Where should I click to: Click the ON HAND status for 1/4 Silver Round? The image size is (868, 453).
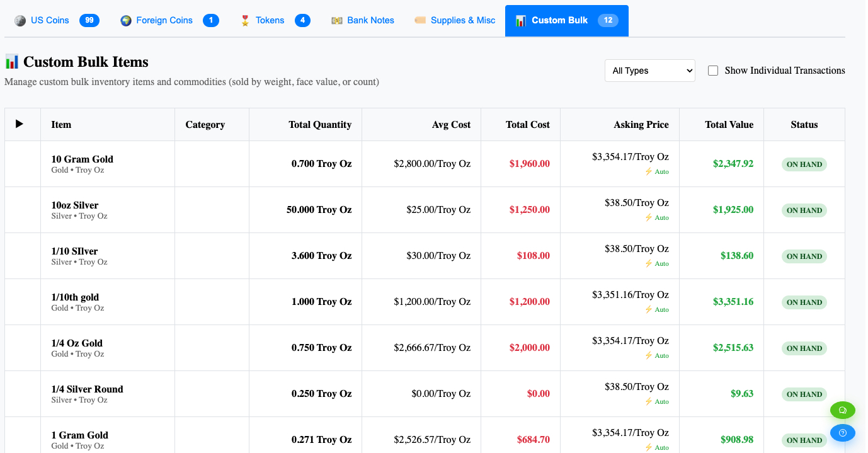pos(804,394)
